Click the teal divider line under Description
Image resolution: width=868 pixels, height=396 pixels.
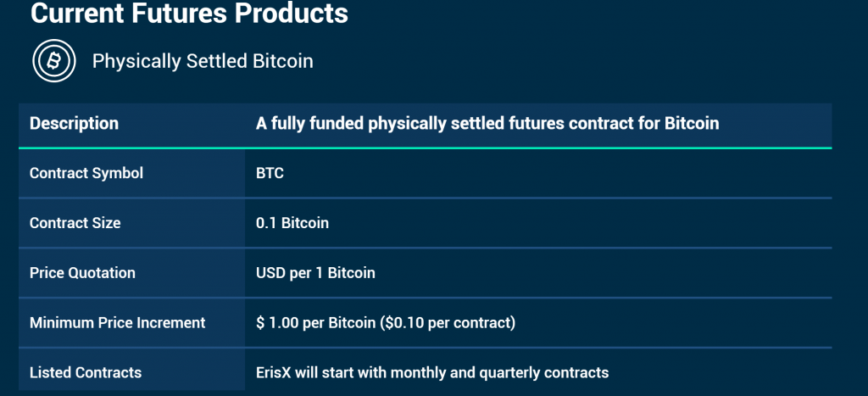[425, 148]
